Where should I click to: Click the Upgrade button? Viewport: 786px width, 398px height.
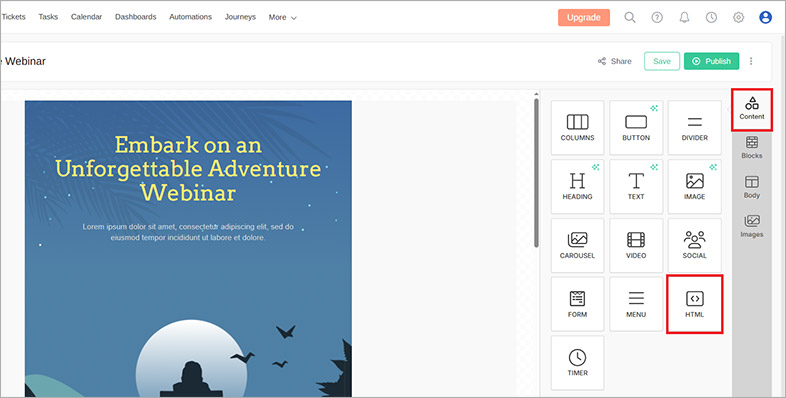[584, 18]
